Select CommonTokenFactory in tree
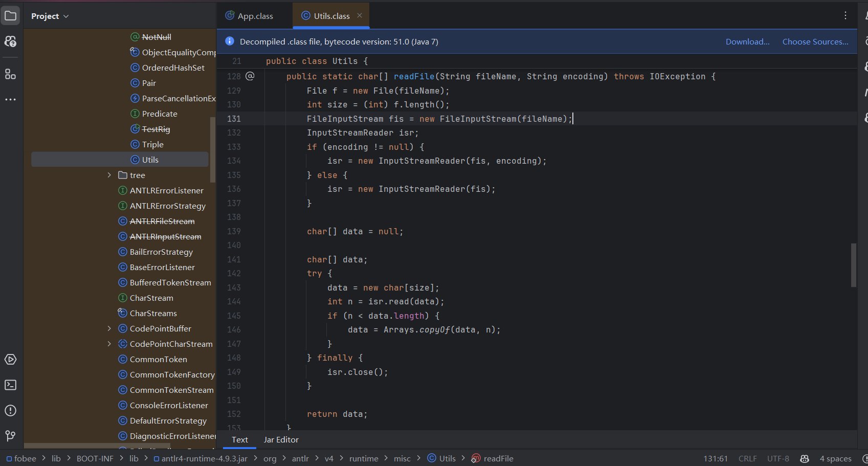The image size is (868, 466). coord(172,374)
